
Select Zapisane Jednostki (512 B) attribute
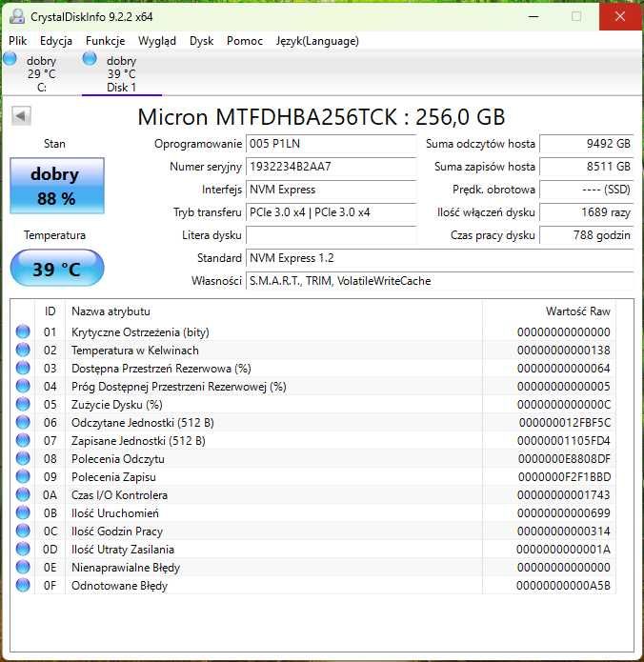coord(138,441)
